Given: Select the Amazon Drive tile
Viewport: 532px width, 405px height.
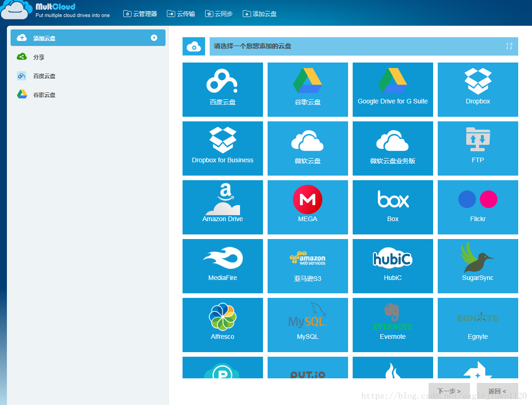Looking at the screenshot, I should pos(223,207).
